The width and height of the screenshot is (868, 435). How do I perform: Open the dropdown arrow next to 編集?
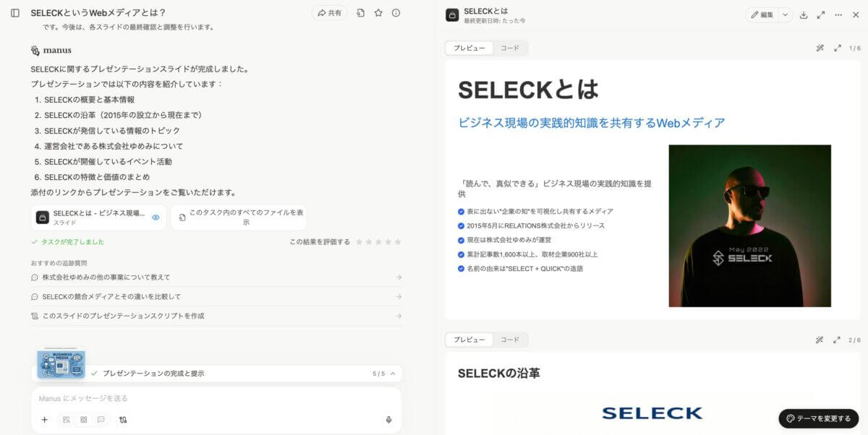pos(786,14)
